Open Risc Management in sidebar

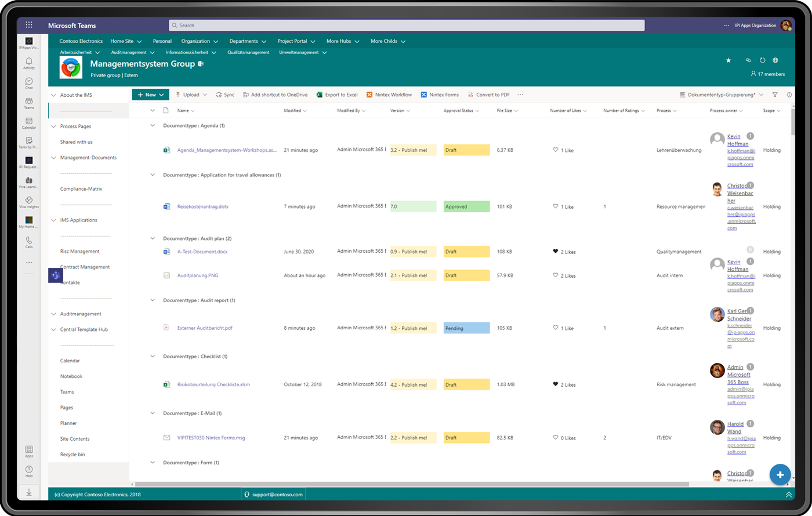(x=79, y=252)
